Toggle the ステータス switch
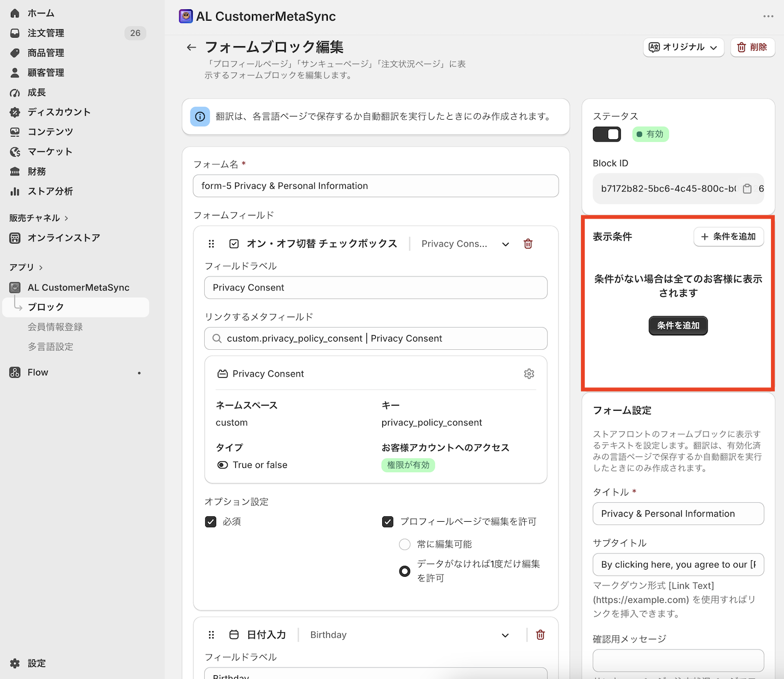Viewport: 784px width, 679px height. (x=607, y=134)
